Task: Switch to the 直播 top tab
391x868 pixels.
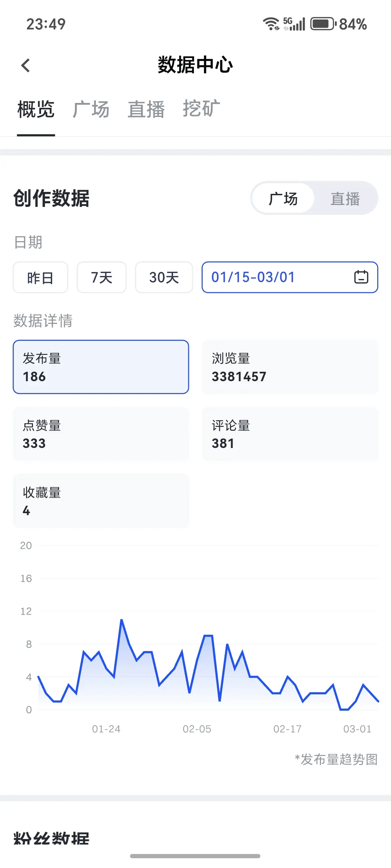Action: click(146, 109)
